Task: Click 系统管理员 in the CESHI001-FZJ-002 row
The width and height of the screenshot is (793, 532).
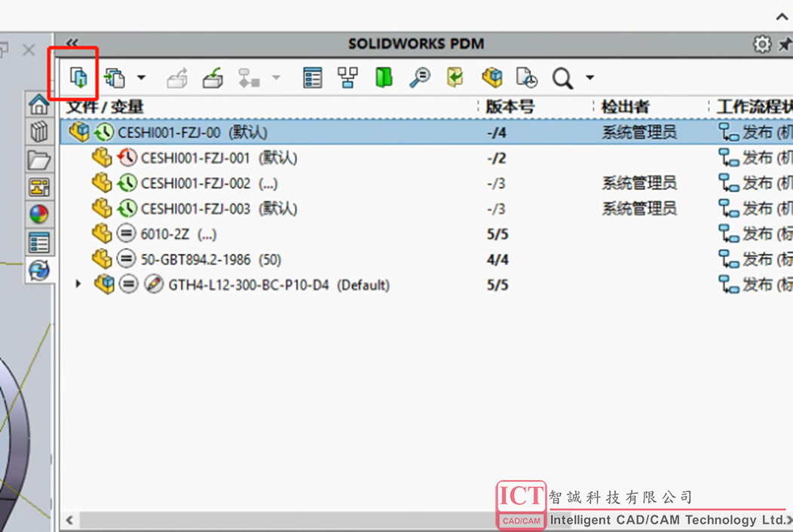Action: pyautogui.click(x=639, y=183)
